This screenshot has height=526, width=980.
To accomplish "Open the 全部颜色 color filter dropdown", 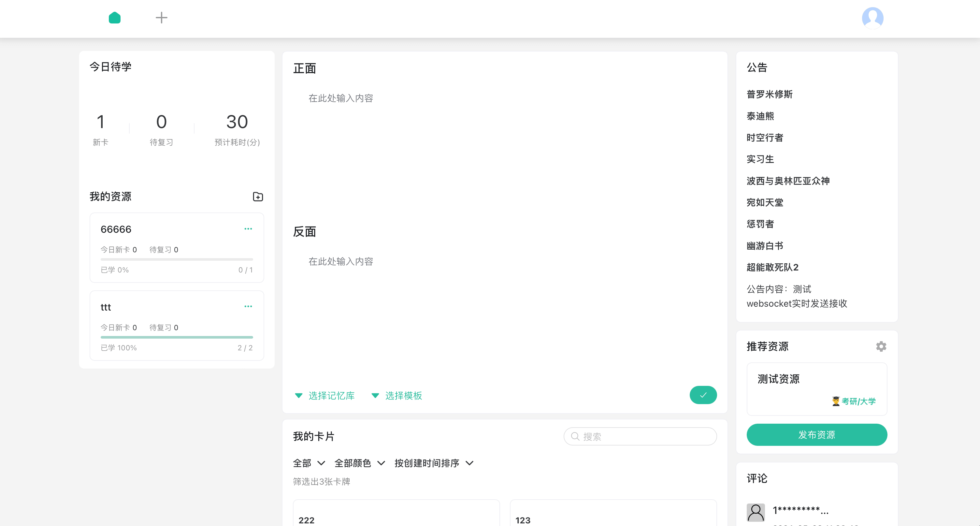I will 359,463.
